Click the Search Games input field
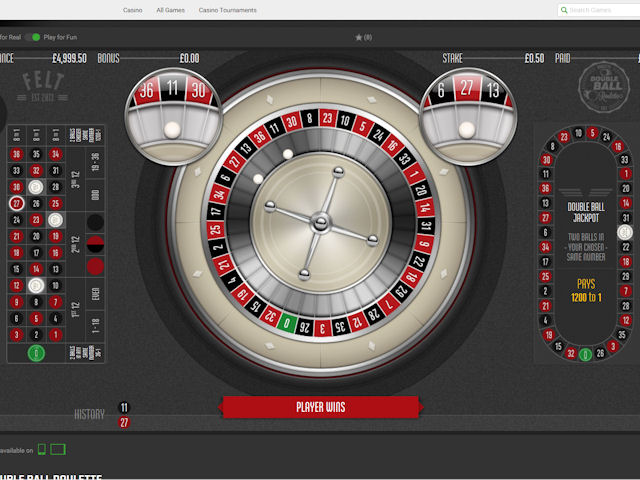 coord(598,10)
